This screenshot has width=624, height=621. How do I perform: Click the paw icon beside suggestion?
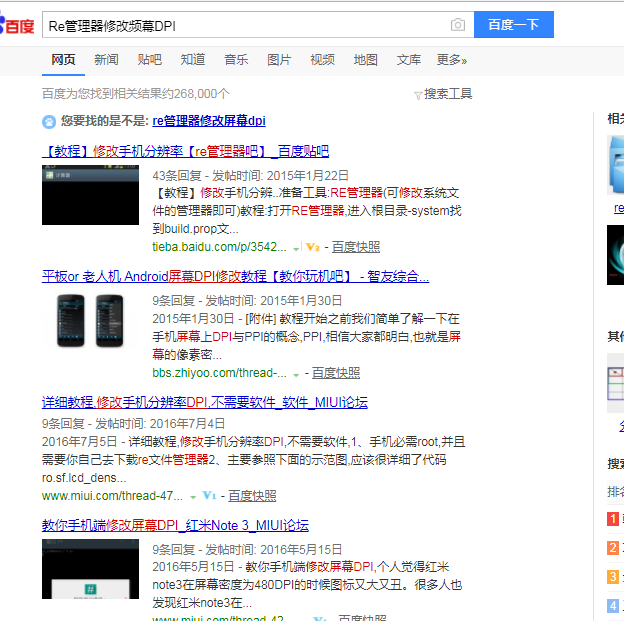49,121
